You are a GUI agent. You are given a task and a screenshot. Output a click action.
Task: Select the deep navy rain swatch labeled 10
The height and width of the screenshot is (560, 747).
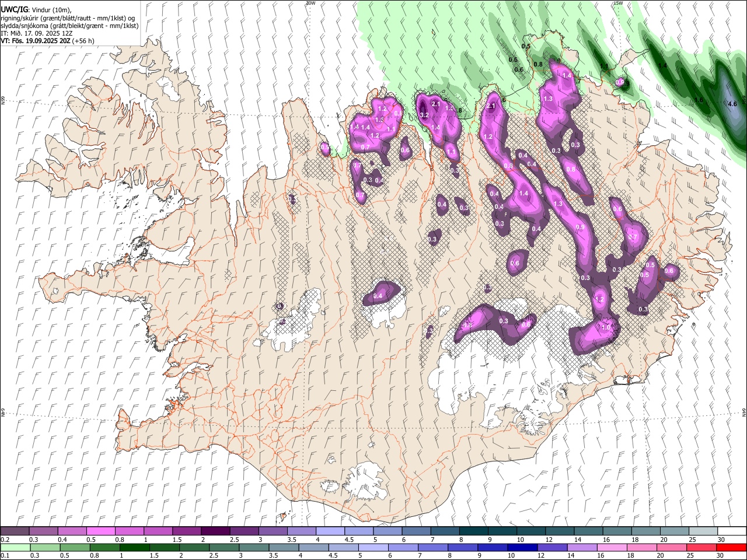[x=522, y=547]
